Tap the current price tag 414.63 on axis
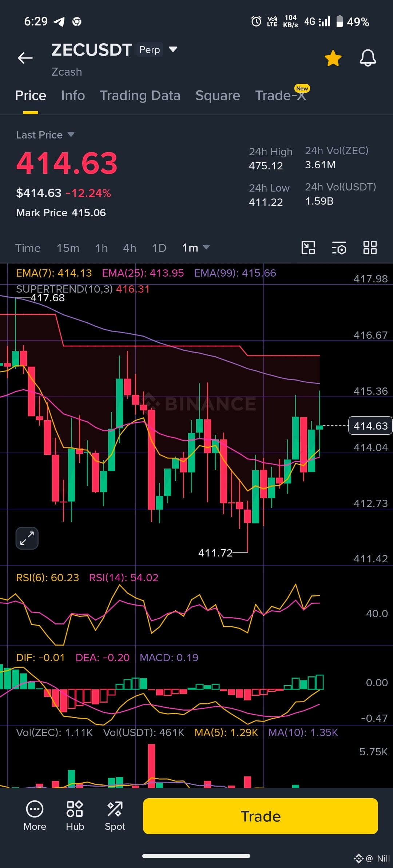 (x=370, y=426)
